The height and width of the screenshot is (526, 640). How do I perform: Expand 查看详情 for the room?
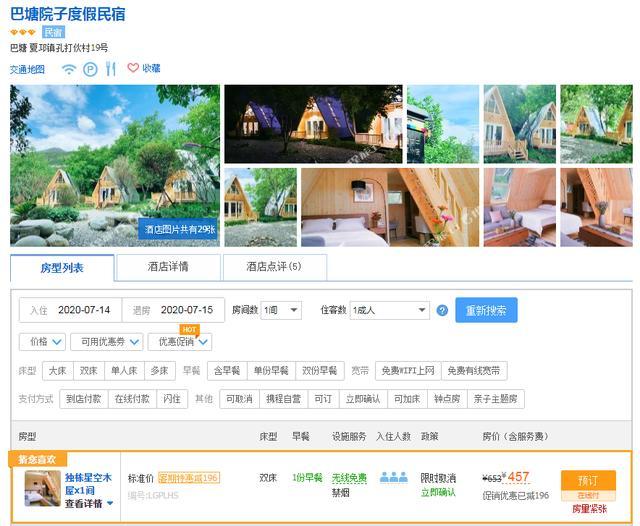coord(89,504)
